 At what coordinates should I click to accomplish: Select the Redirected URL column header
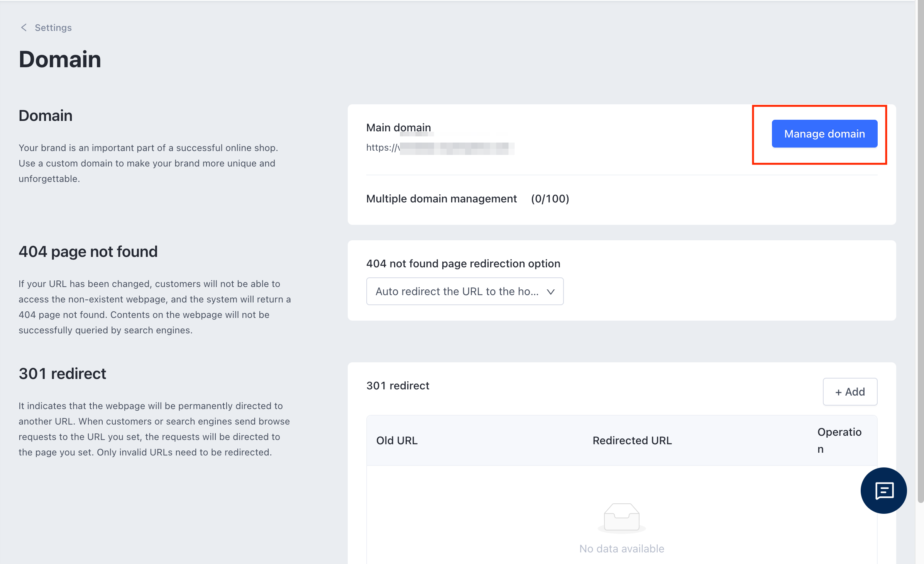(632, 440)
